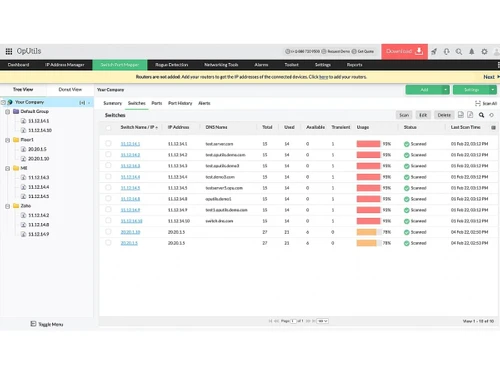Open the notifications bell icon
500x375 pixels.
point(472,51)
